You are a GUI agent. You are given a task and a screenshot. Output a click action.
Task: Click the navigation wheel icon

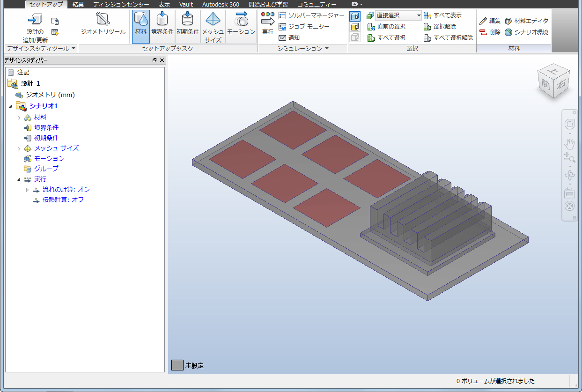tap(569, 124)
